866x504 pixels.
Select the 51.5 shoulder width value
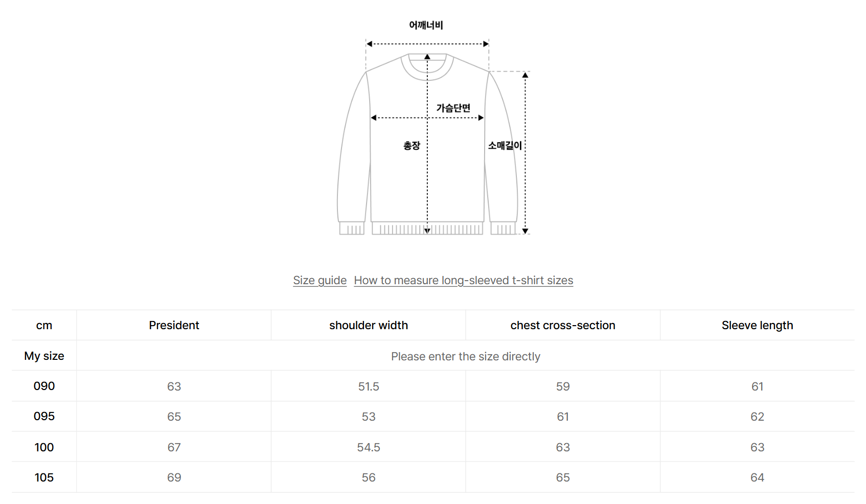[368, 386]
